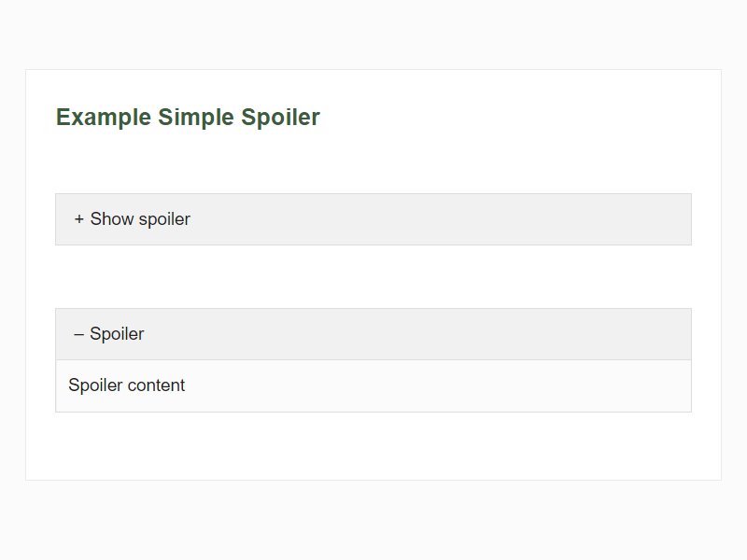Expand the collapsed Show spoiler header bar

click(373, 219)
